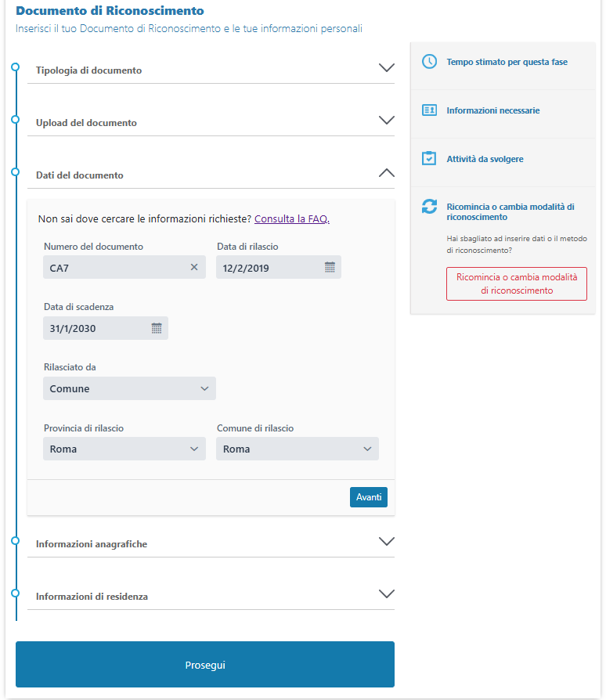Open the Consulta la FAQ link

tap(291, 219)
